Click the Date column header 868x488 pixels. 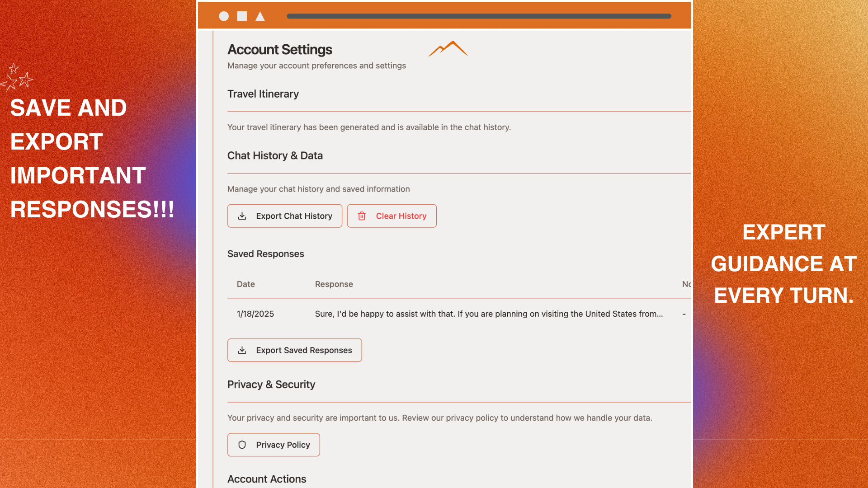click(x=245, y=284)
